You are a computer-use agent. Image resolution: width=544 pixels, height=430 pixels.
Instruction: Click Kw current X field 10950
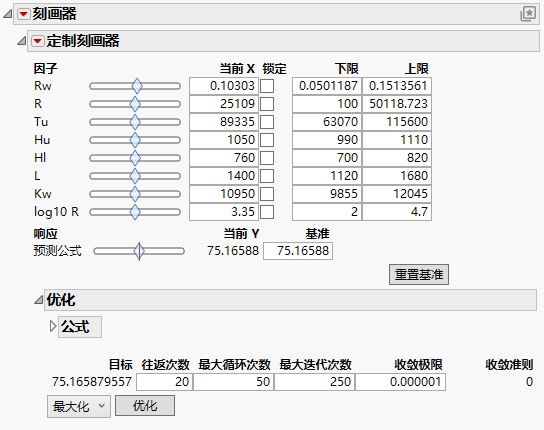click(224, 194)
